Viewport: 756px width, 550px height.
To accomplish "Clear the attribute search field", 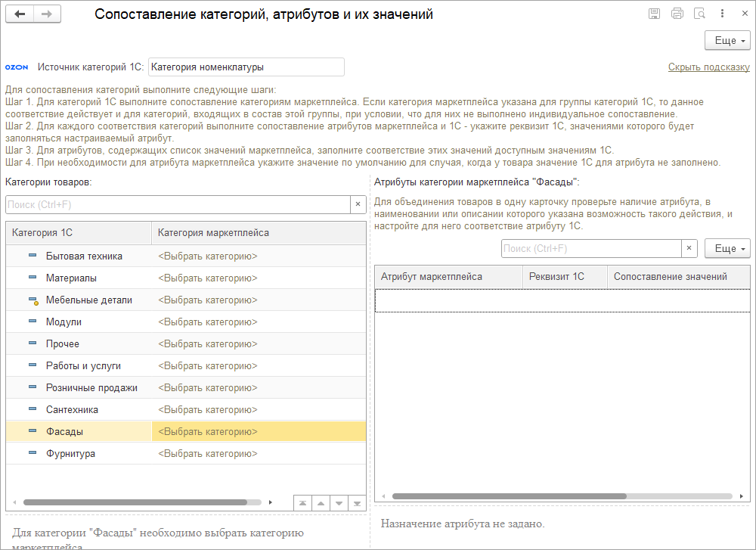I will [x=689, y=248].
